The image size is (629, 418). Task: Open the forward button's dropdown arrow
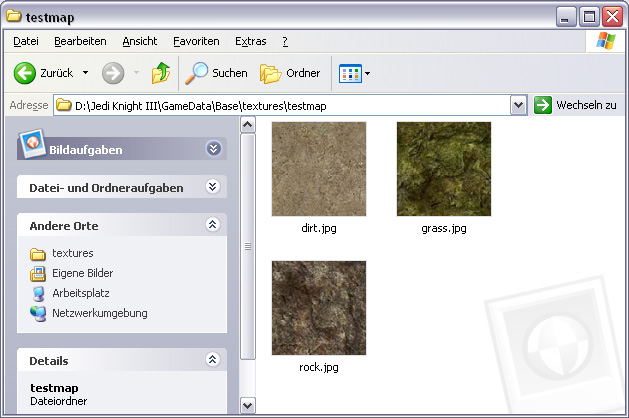pyautogui.click(x=136, y=73)
